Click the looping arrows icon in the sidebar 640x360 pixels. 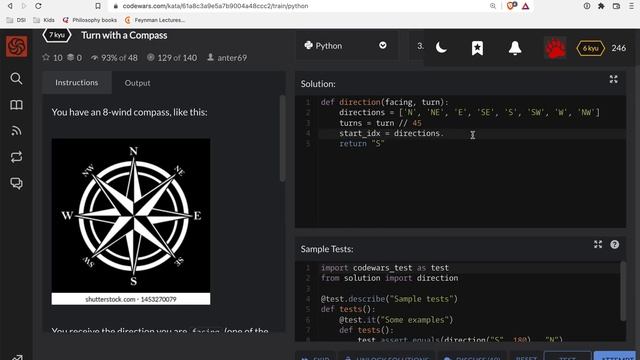pyautogui.click(x=16, y=157)
